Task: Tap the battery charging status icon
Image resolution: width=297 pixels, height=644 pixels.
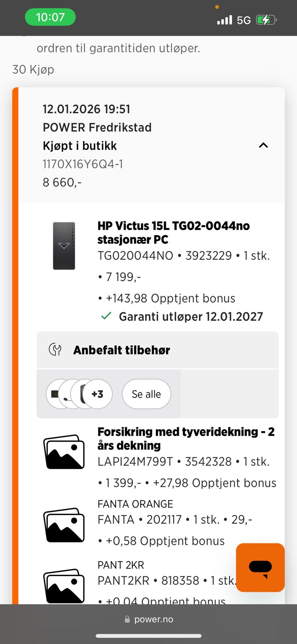Action: tap(266, 20)
